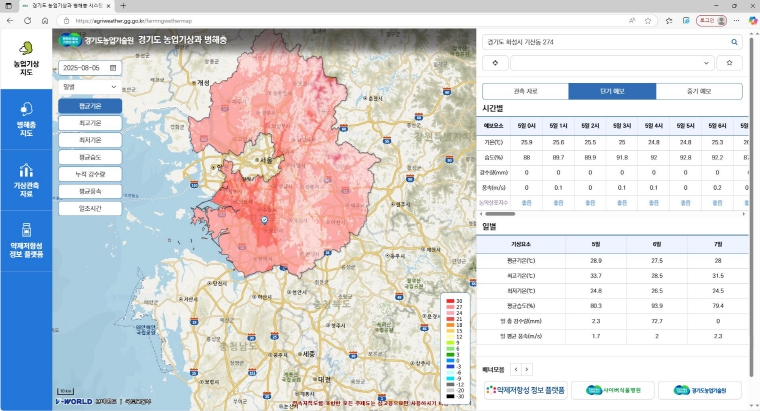Expand the favorites location dropdown
The width and height of the screenshot is (760, 411).
click(x=610, y=63)
